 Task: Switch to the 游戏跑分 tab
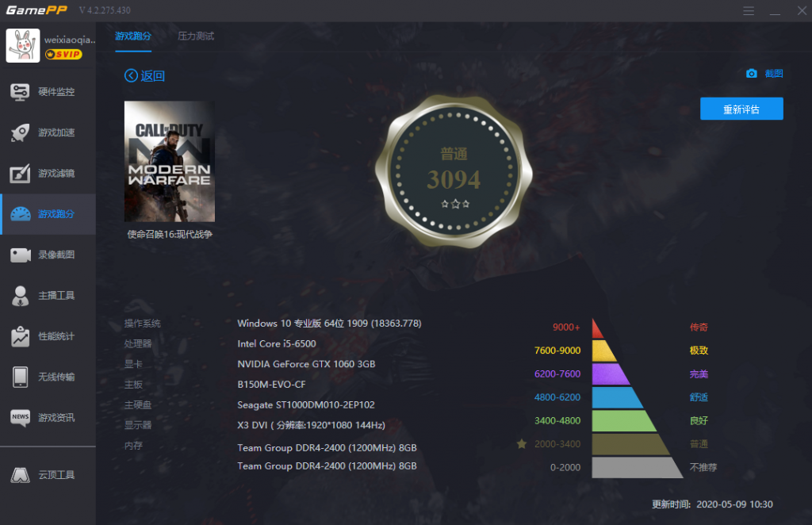133,36
